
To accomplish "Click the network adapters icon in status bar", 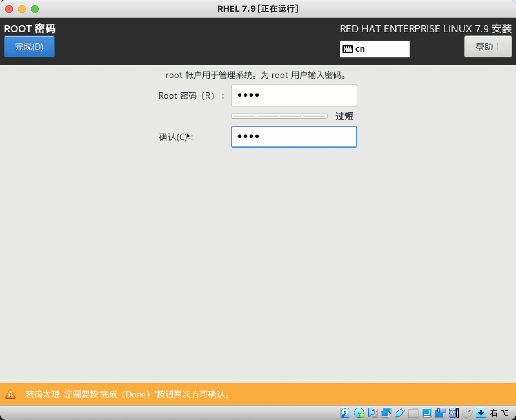I will pyautogui.click(x=386, y=413).
